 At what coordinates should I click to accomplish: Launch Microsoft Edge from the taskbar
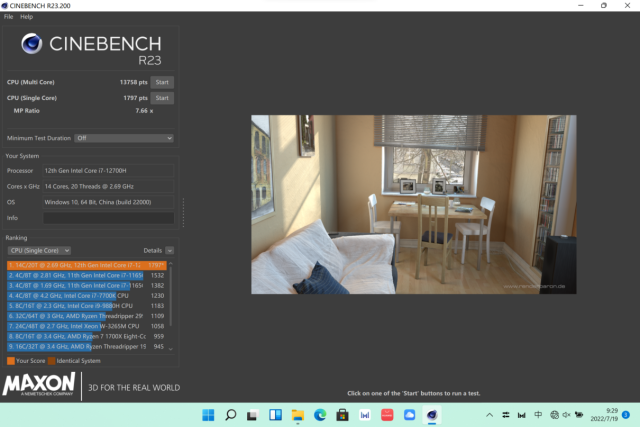[320, 415]
